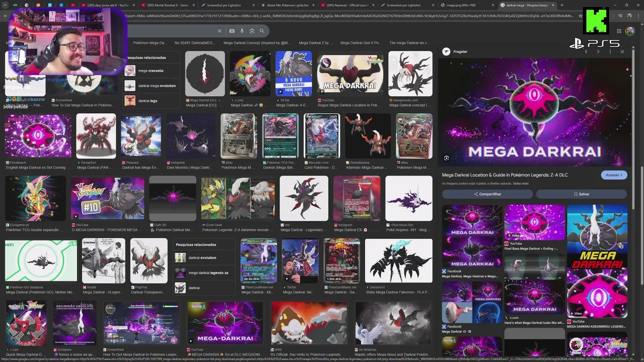Open the Cults 3D Pokémon Darkrai thumbnail
This screenshot has height=362, width=644.
click(173, 198)
